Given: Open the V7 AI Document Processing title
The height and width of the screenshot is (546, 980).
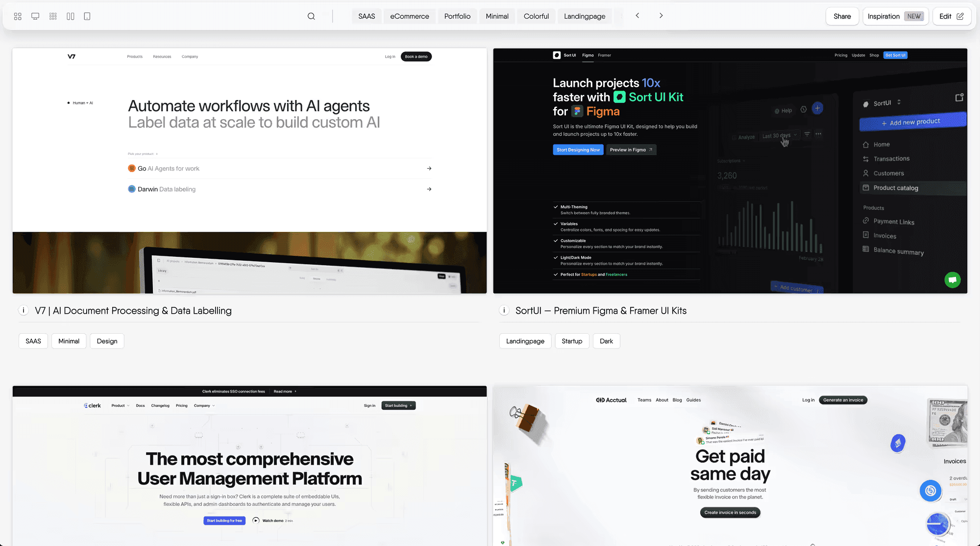Looking at the screenshot, I should click(x=133, y=311).
